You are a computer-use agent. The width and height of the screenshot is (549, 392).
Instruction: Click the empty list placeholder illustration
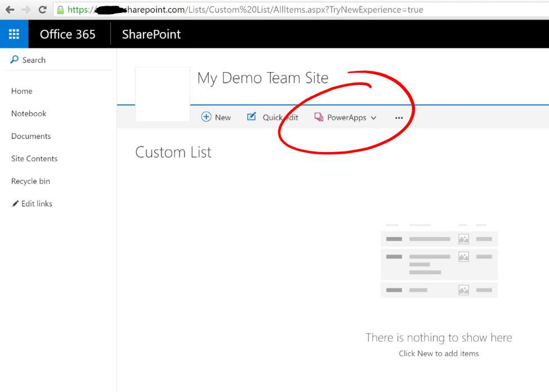click(439, 261)
